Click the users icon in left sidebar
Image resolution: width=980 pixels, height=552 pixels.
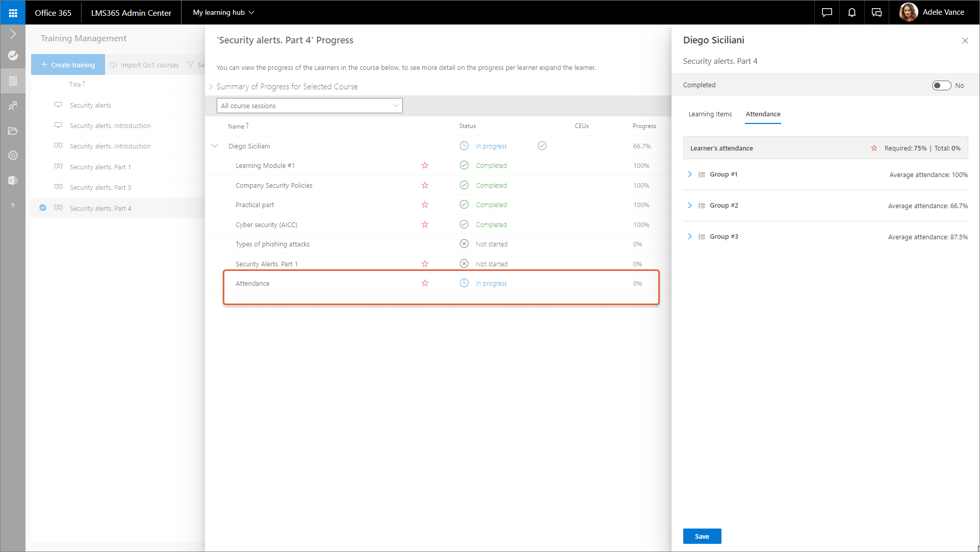point(13,106)
